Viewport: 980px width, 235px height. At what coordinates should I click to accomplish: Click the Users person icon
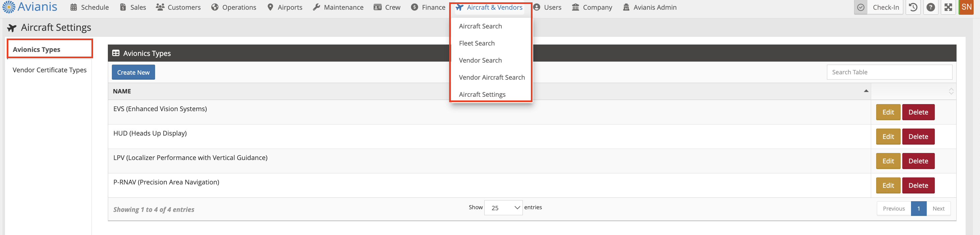point(537,7)
